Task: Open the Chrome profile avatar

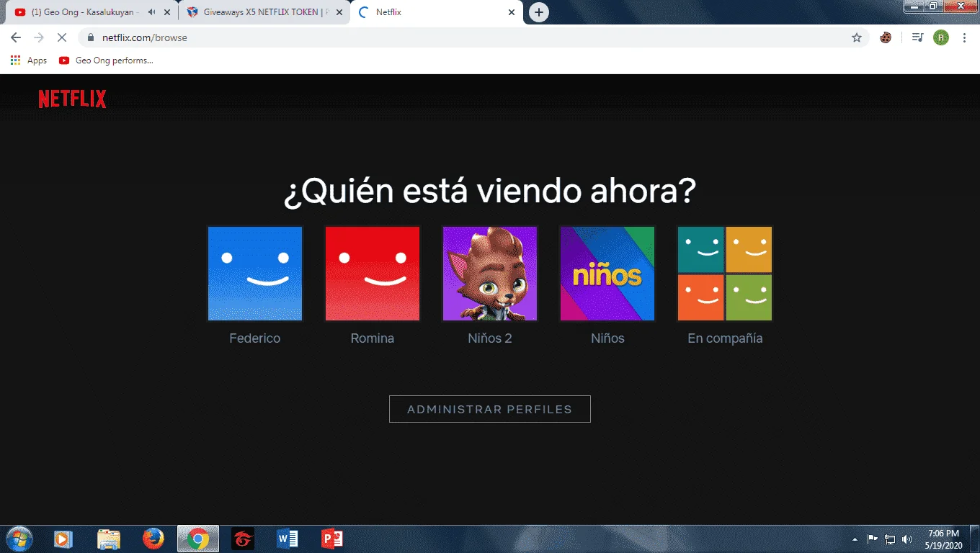Action: click(x=941, y=37)
